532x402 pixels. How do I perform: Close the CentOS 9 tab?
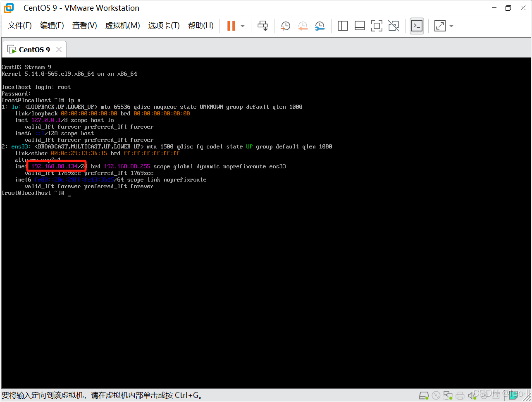pyautogui.click(x=59, y=50)
